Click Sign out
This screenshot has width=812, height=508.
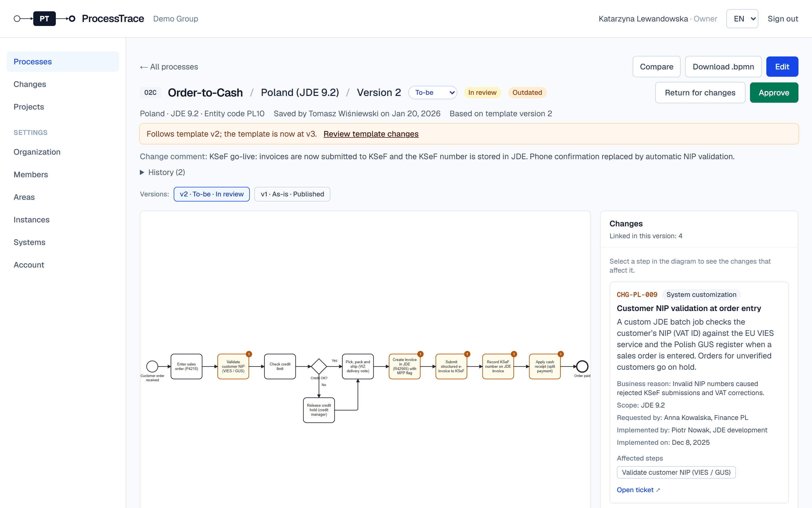click(782, 18)
